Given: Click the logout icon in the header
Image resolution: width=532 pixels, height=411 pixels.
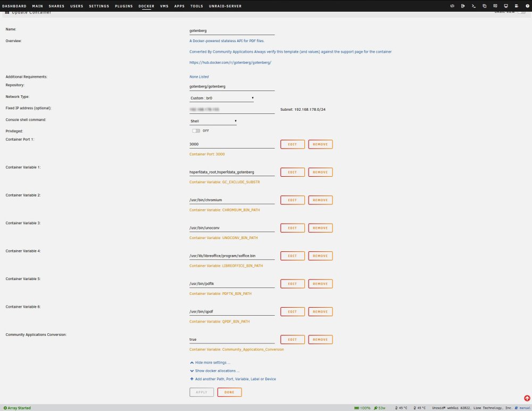Looking at the screenshot, I should (x=463, y=6).
